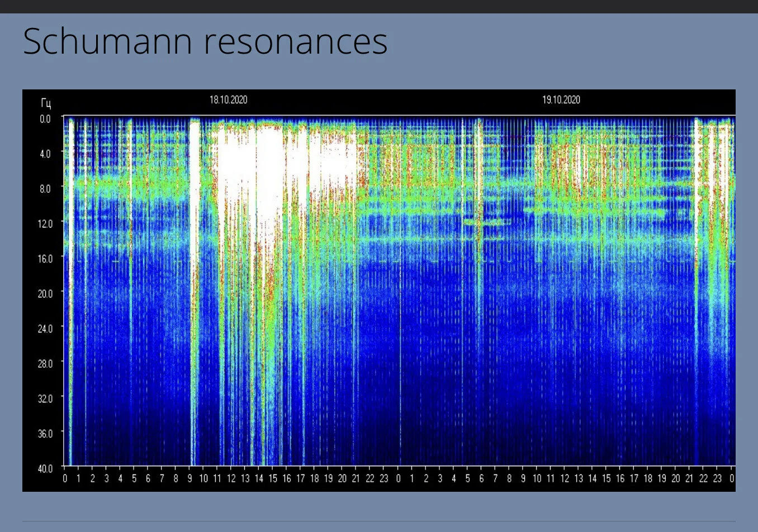The height and width of the screenshot is (532, 758).
Task: Select the 19.10.2020 date label
Action: pyautogui.click(x=561, y=100)
